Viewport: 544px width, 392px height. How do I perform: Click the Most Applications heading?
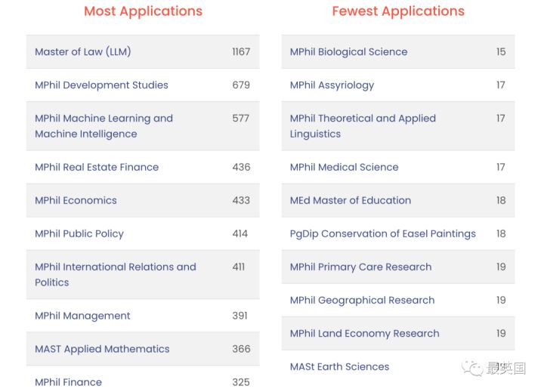[x=143, y=11]
